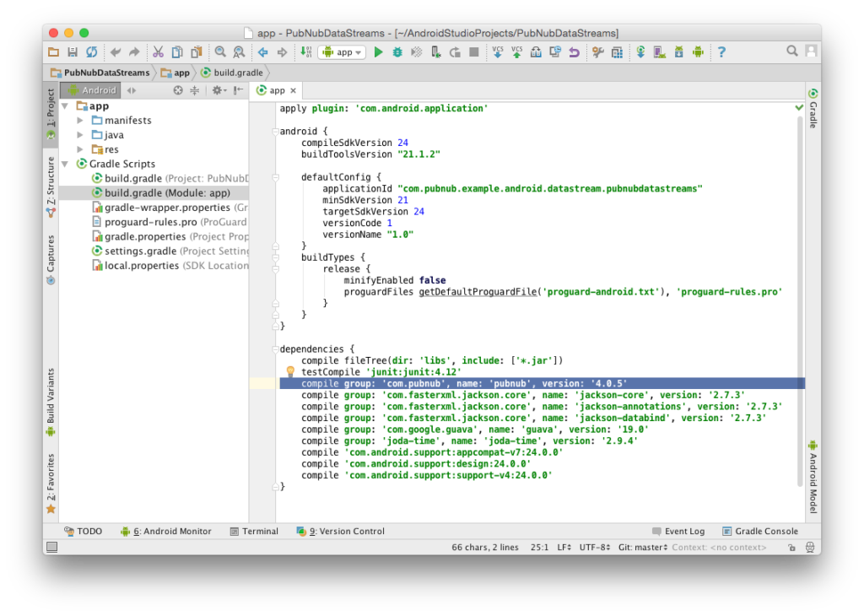Open the Gradle right side tab
864x616 pixels.
(813, 108)
